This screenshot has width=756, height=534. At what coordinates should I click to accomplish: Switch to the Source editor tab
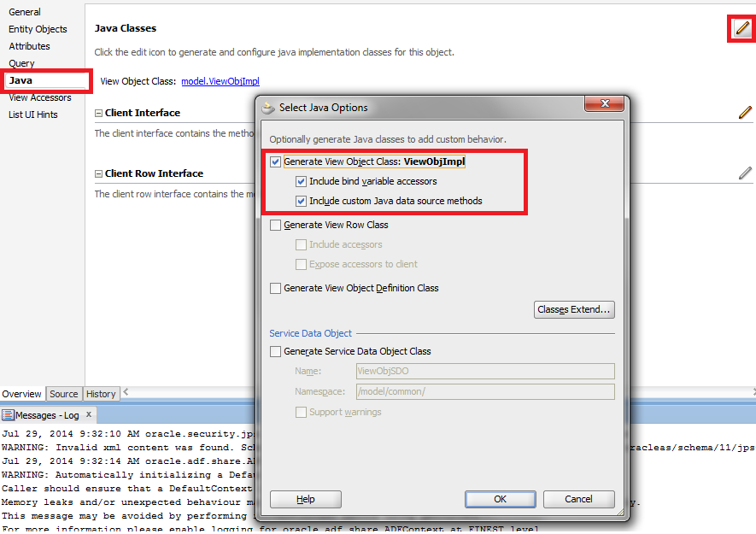tap(64, 394)
